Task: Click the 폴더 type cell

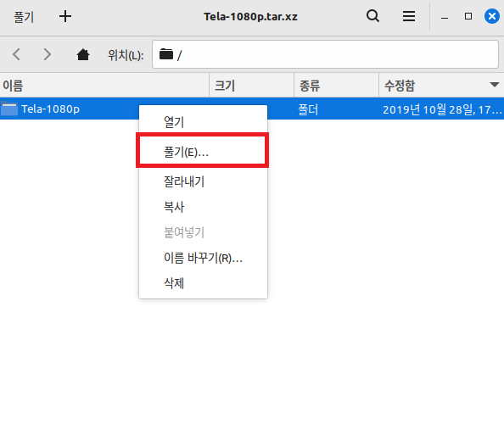Action: (x=308, y=110)
